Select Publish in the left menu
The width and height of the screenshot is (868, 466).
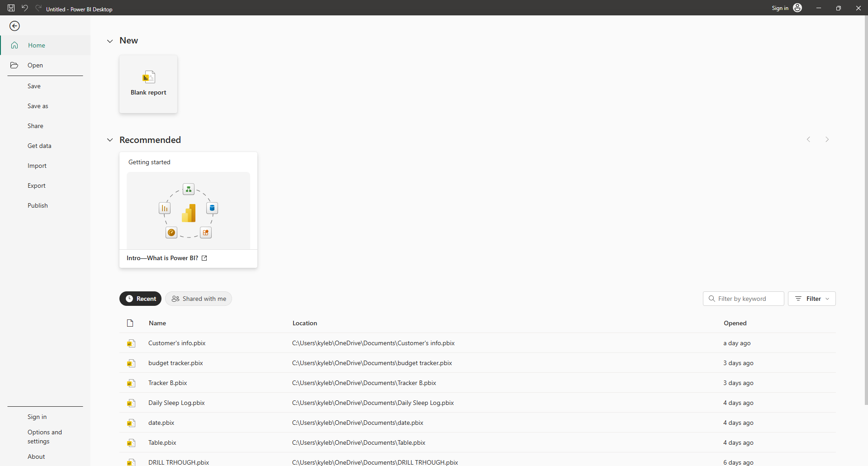tap(38, 205)
